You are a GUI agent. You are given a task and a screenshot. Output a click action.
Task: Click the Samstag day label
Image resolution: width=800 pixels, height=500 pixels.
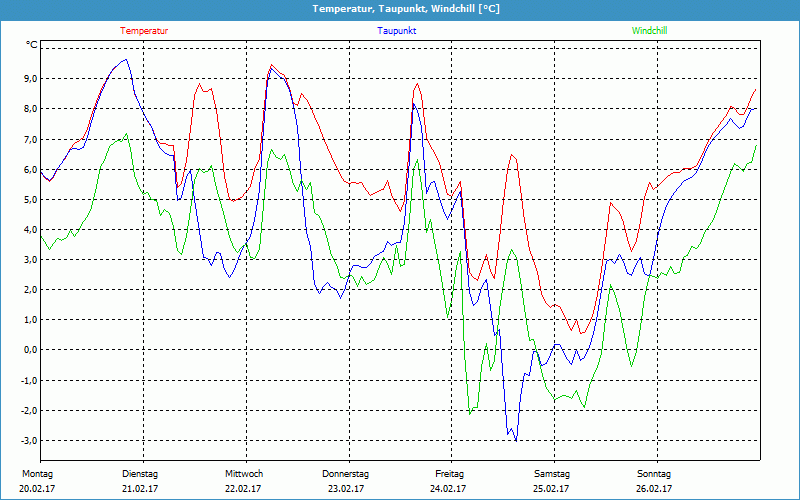[552, 474]
